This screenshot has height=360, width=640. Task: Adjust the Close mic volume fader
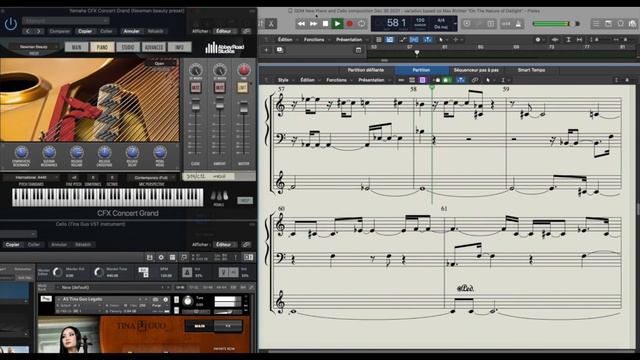196,105
